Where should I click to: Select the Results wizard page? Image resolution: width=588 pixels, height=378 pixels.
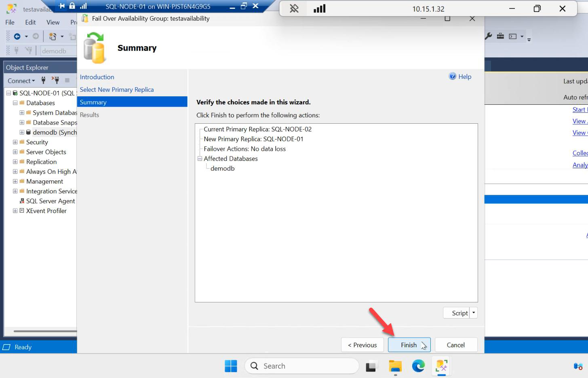click(89, 115)
